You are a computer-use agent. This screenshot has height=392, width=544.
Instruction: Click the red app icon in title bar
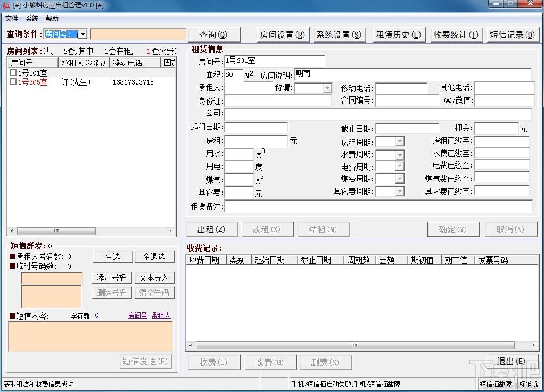pos(5,5)
